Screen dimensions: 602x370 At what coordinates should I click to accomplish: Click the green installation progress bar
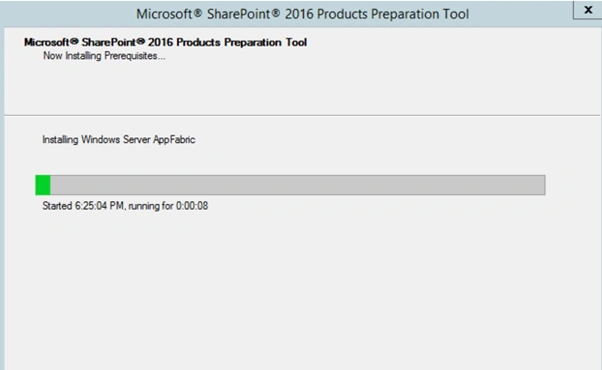pyautogui.click(x=290, y=185)
